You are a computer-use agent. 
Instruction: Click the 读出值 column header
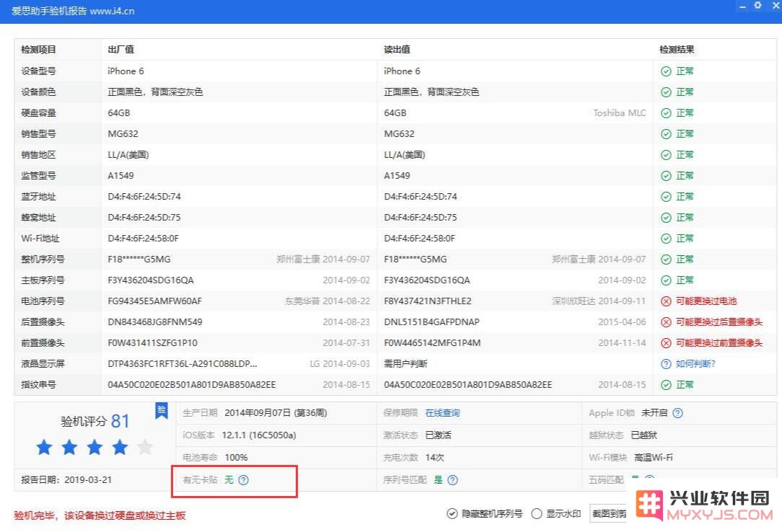[397, 49]
